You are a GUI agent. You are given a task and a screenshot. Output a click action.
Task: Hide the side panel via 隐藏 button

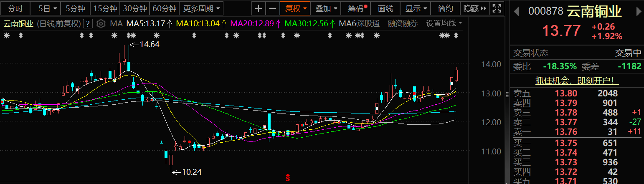click(x=475, y=8)
